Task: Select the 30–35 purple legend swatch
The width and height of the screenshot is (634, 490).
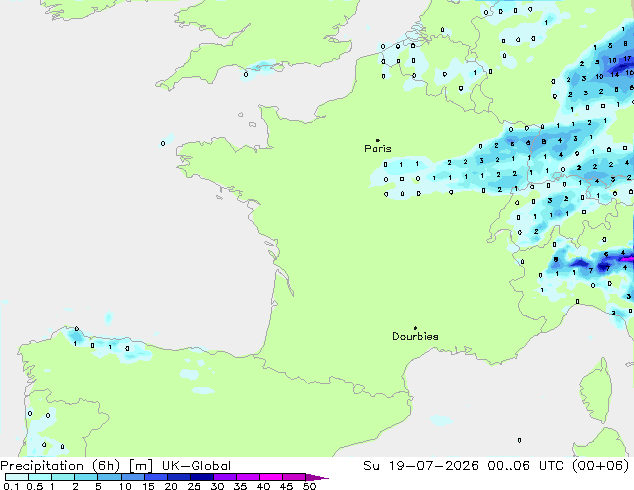Action: pos(225,477)
